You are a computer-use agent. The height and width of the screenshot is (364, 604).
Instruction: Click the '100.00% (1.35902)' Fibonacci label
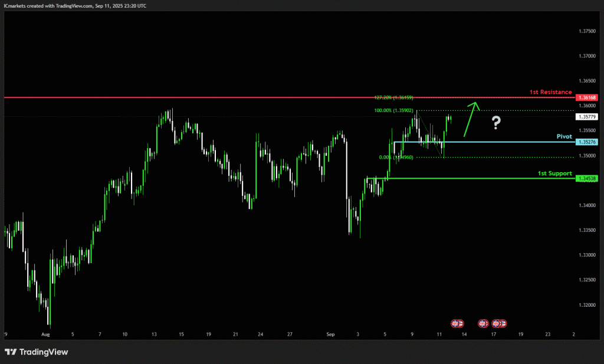pos(393,110)
